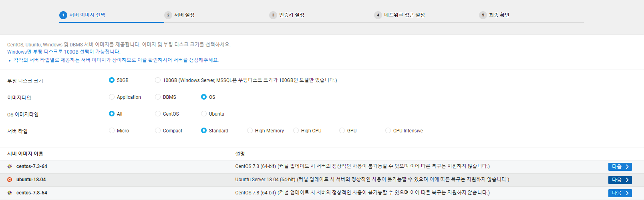The height and width of the screenshot is (200, 644).
Task: Click step 1 number circle icon
Action: point(63,15)
